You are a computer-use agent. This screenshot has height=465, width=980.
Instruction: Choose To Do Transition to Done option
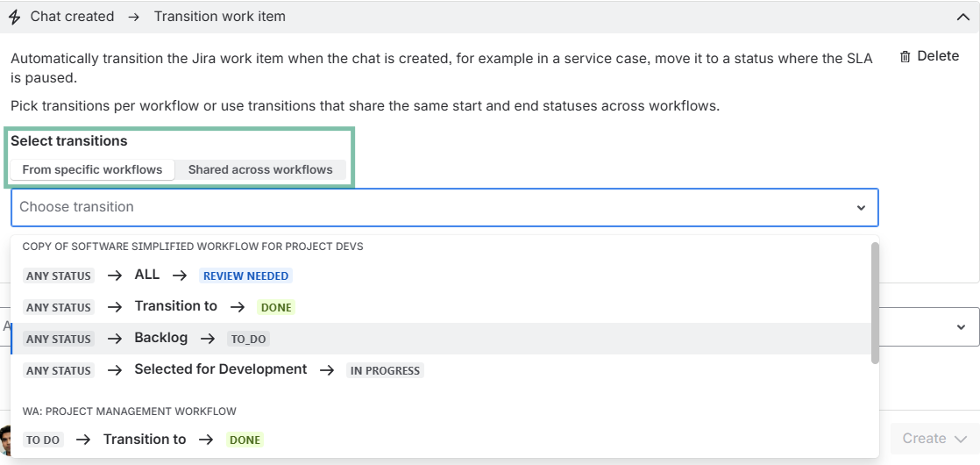pos(145,440)
